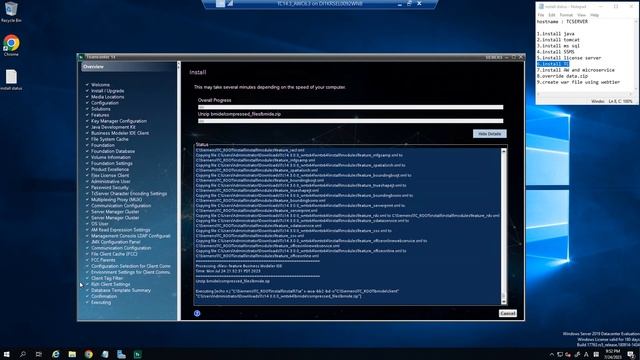Select the Rich Client Settings step
Screen dimensions: 640x360
click(111, 284)
